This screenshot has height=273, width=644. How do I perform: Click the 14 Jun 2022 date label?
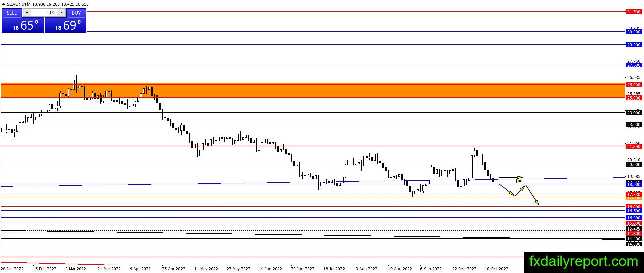270,269
